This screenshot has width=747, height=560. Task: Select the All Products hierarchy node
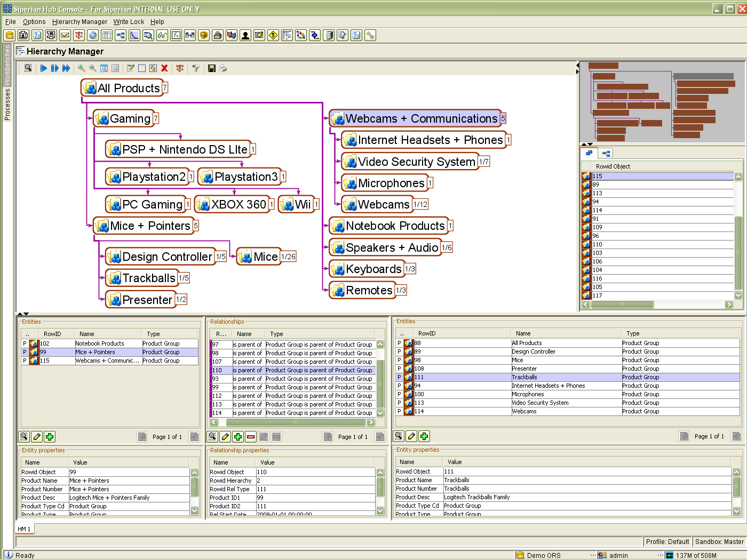122,88
